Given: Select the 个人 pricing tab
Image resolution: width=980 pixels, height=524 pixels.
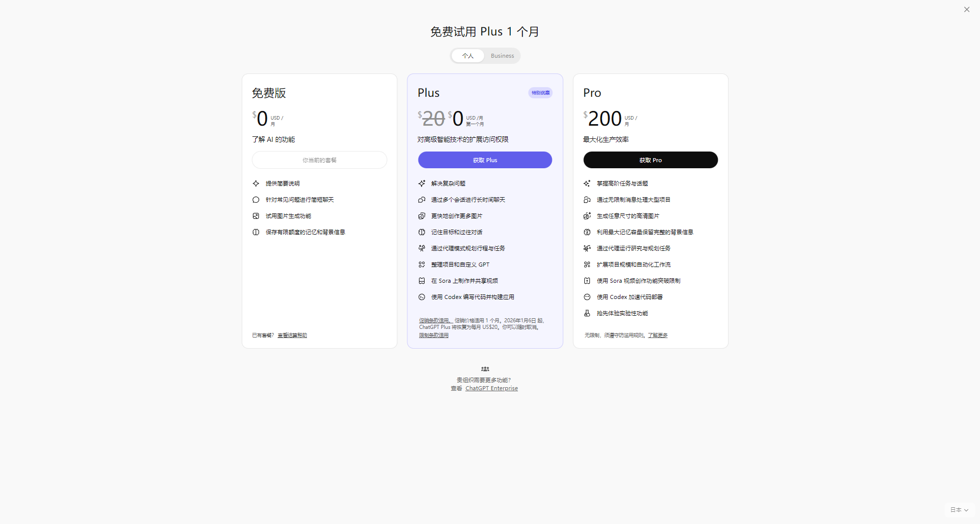Looking at the screenshot, I should pos(467,56).
